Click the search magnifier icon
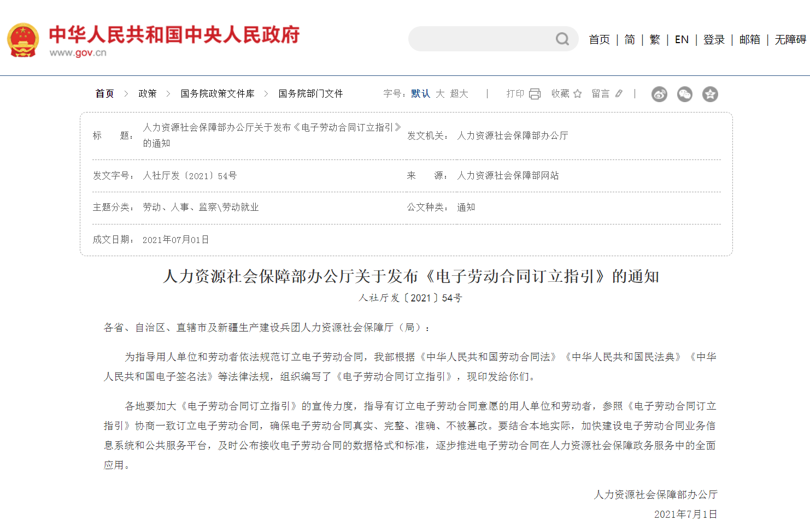The height and width of the screenshot is (532, 810). 562,39
